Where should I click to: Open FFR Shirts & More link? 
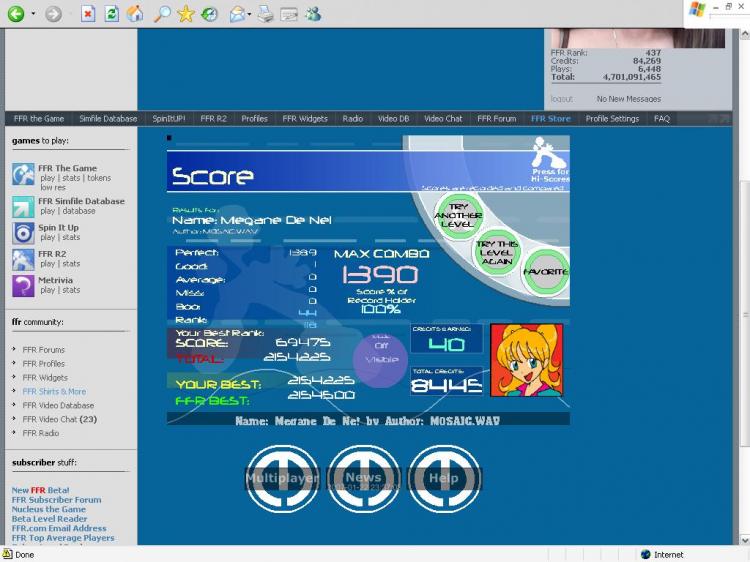54,391
